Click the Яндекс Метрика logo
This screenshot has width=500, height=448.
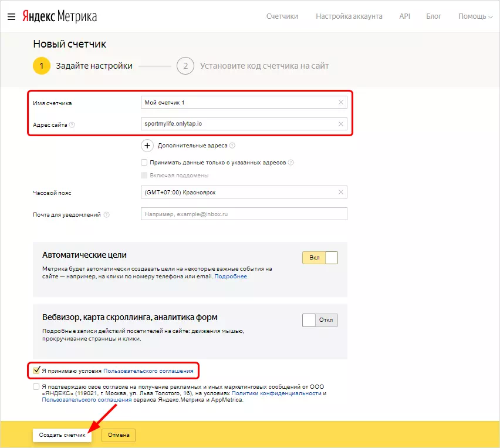pyautogui.click(x=59, y=16)
